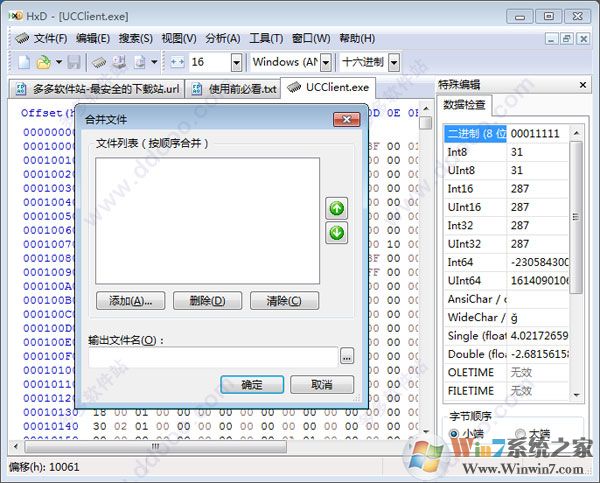Browse output file with ... button
Viewport: 600px width, 483px height.
pos(347,356)
